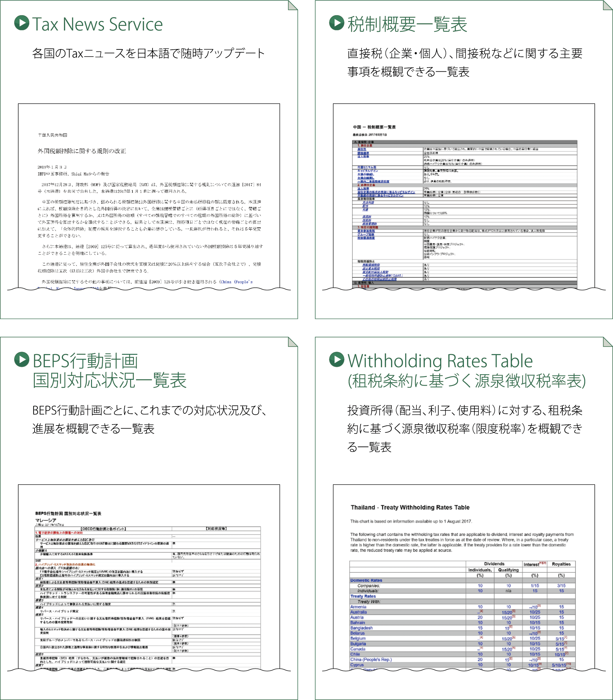Open the Tax News Service document preview
Screen dimensions: 613x700
click(x=149, y=197)
